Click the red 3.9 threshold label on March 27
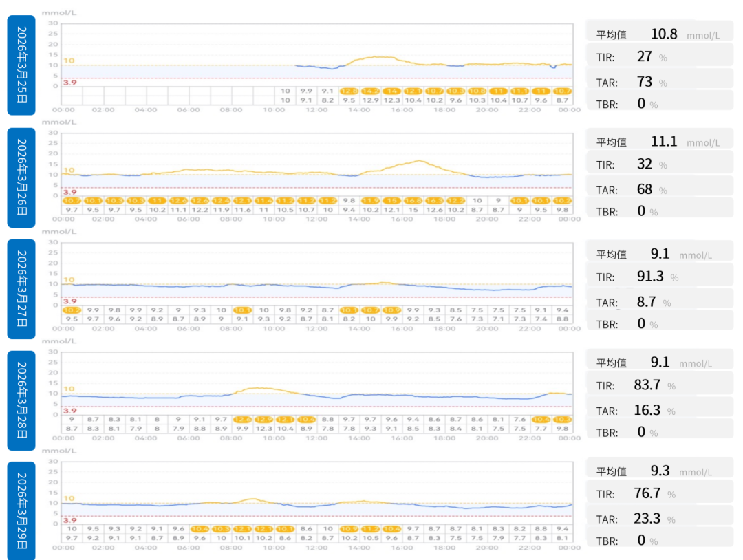 coord(69,301)
